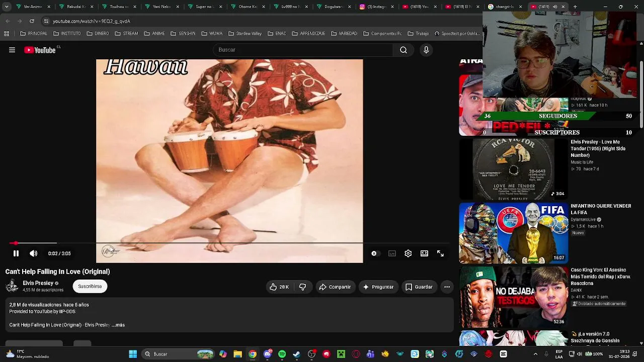Image resolution: width=644 pixels, height=362 pixels.
Task: Close the Ver Anime browser tab
Action: (49, 7)
